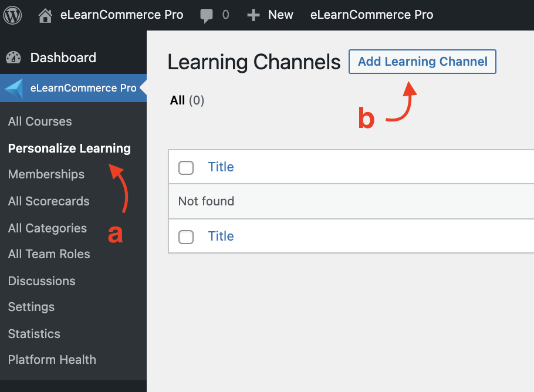Click the site home icon

[x=45, y=15]
